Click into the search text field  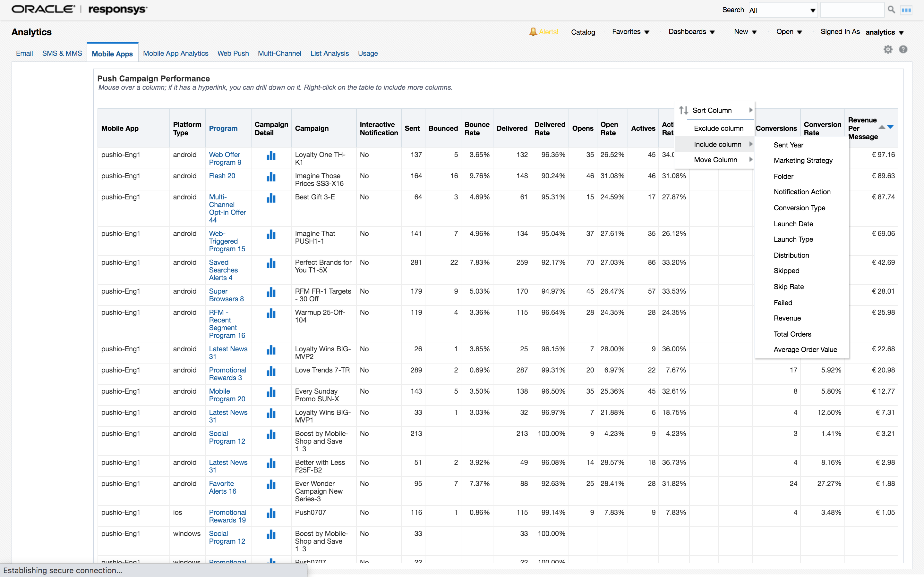(x=852, y=10)
